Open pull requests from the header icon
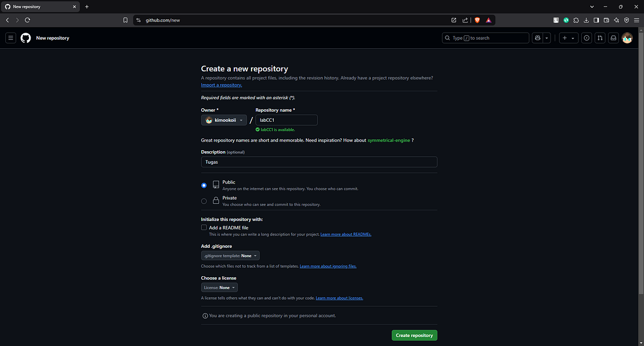The image size is (644, 346). point(599,38)
